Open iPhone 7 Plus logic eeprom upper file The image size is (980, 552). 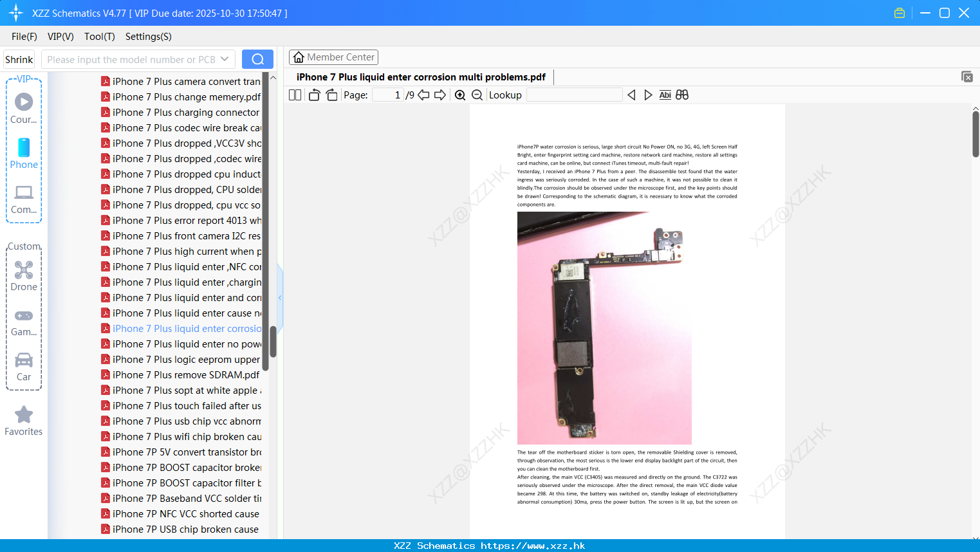[x=181, y=359]
